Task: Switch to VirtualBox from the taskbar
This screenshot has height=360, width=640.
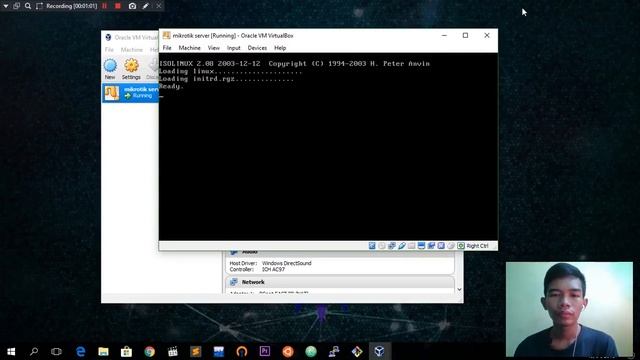Action: [x=379, y=351]
